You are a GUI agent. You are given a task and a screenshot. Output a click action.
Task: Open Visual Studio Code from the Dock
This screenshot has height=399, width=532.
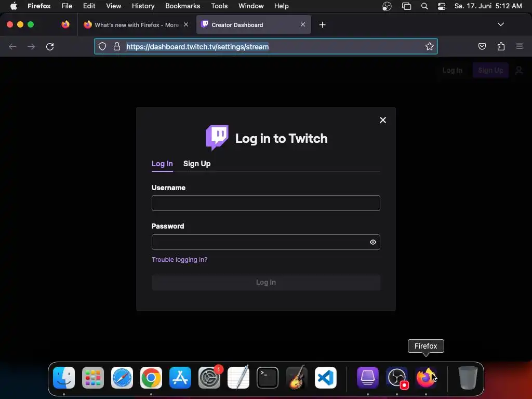click(326, 378)
